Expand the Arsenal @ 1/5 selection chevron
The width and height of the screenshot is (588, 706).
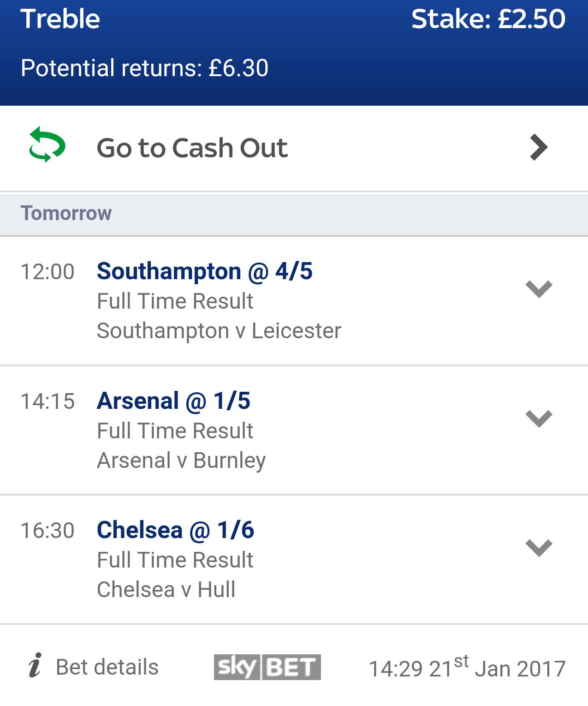(x=539, y=419)
